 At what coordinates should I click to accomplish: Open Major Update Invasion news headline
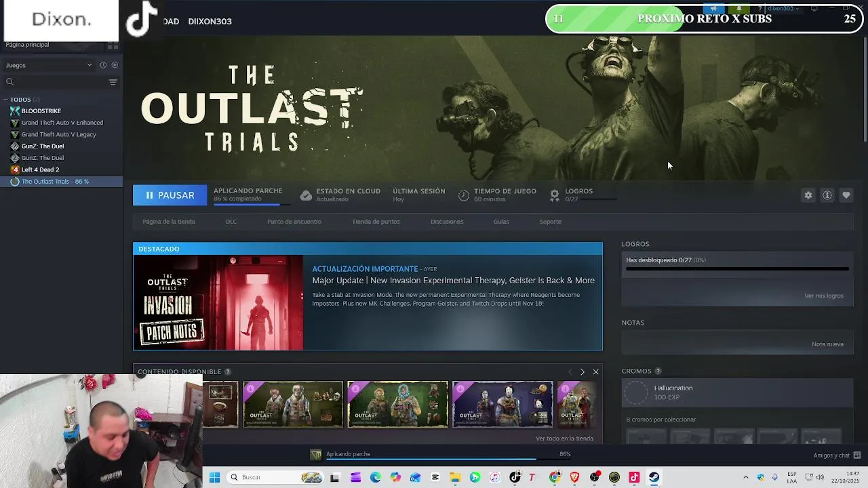click(453, 281)
